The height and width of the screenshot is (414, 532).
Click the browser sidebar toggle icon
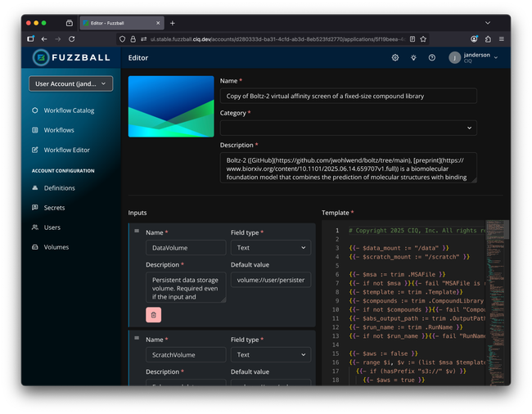[30, 39]
